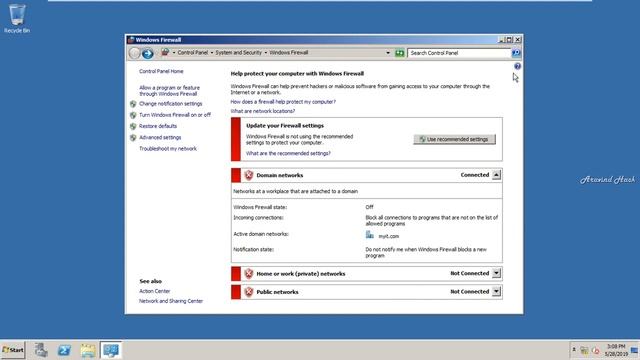Image resolution: width=640 pixels, height=360 pixels.
Task: Click the Control Panel icon in address bar
Action: point(165,52)
